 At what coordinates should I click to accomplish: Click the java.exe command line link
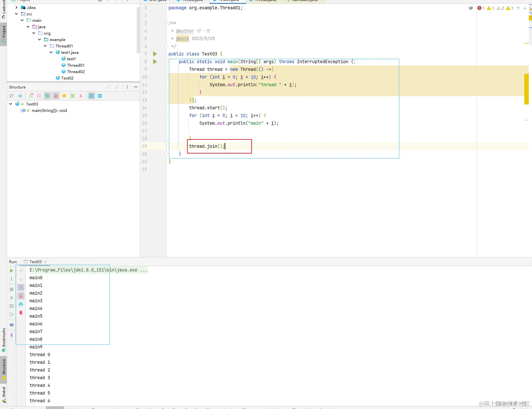pyautogui.click(x=88, y=270)
